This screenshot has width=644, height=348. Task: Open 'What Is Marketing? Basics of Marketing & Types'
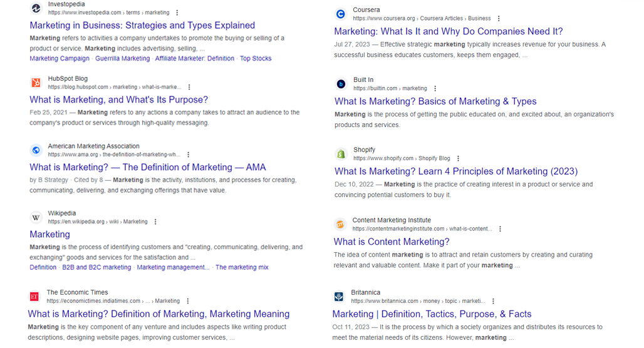pos(435,101)
